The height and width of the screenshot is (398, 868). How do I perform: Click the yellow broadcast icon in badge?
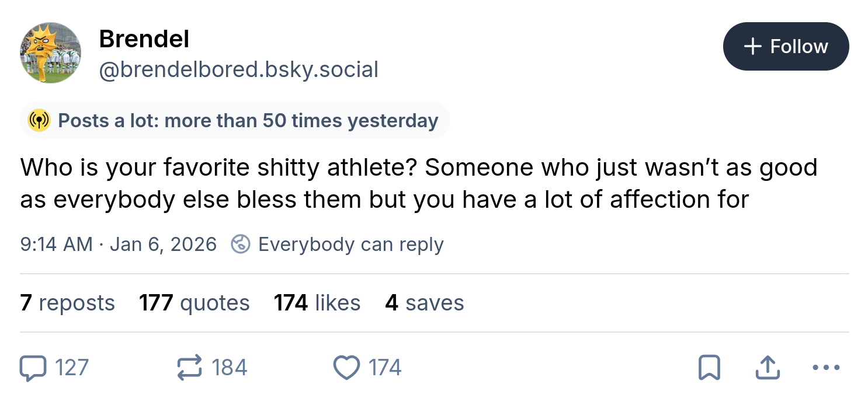click(x=39, y=120)
